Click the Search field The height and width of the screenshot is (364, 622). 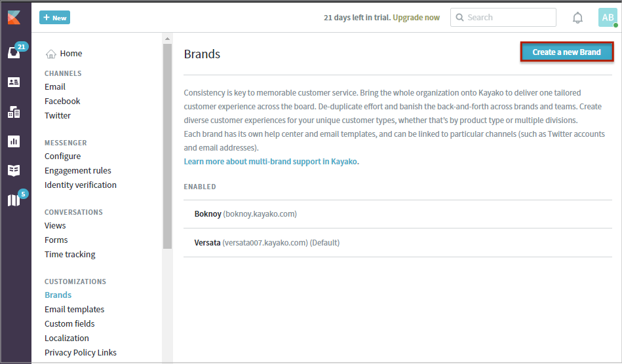point(503,18)
